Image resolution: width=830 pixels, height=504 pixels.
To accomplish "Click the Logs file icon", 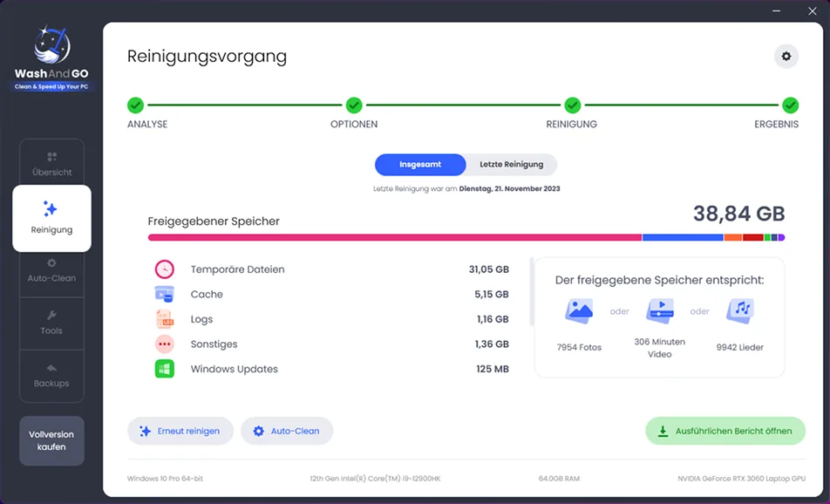I will (165, 319).
